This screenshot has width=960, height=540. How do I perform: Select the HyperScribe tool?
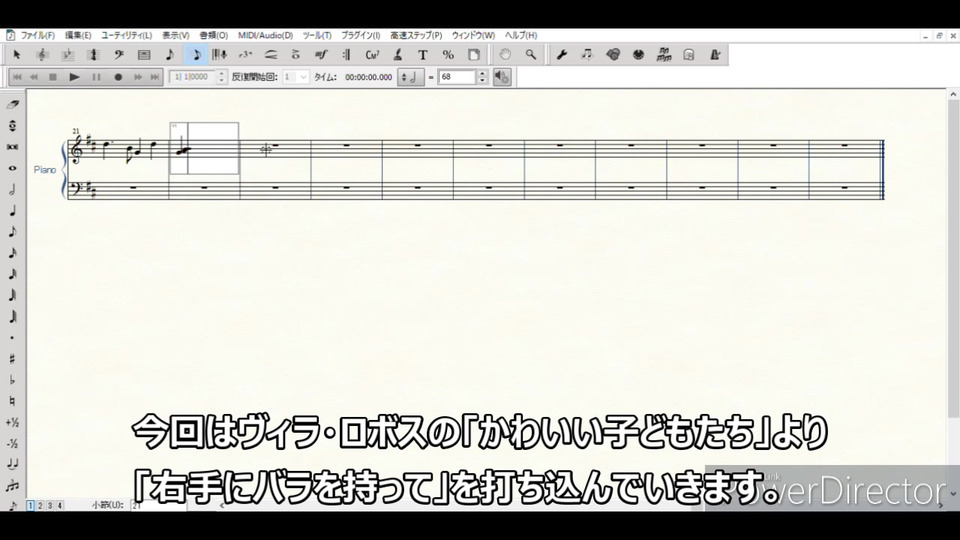[x=220, y=55]
